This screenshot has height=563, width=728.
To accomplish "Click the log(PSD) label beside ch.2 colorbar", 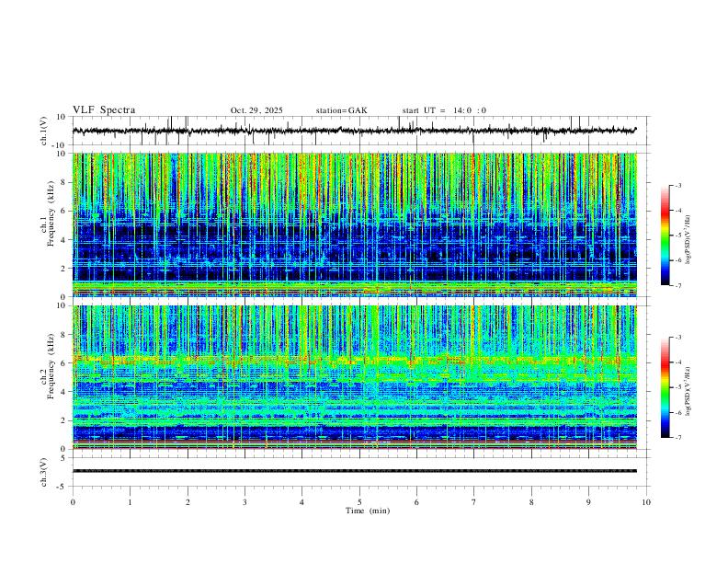I will (x=688, y=391).
